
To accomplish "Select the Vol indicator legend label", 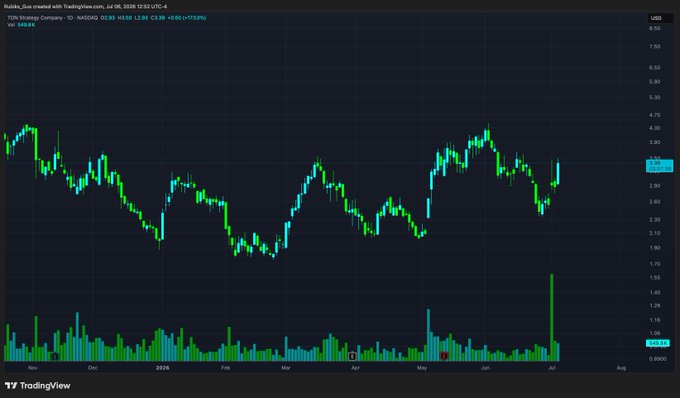I will click(x=11, y=25).
